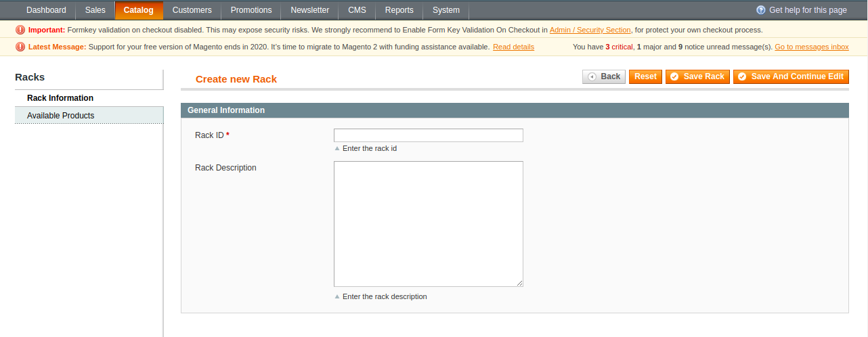This screenshot has width=868, height=337.
Task: Click Get help for this page
Action: pyautogui.click(x=808, y=10)
